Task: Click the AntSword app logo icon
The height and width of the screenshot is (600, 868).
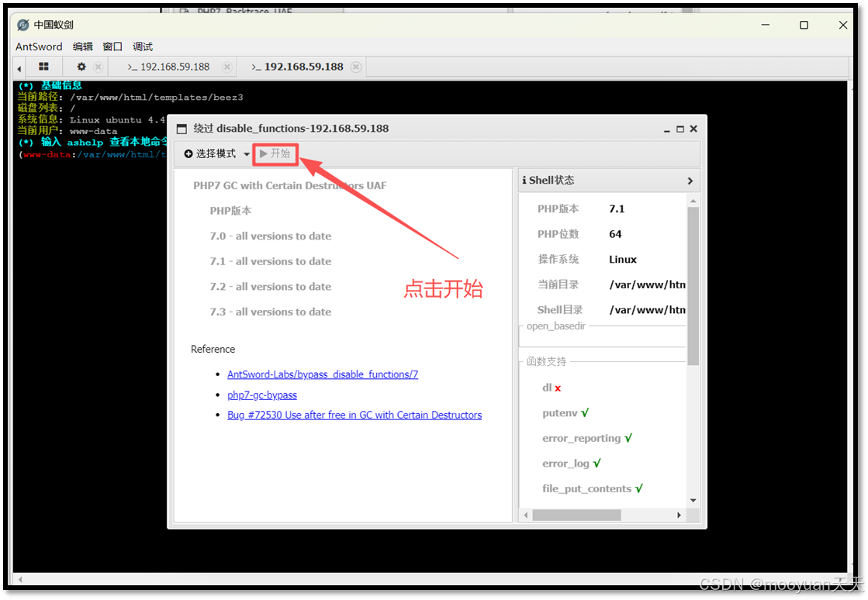Action: click(23, 25)
